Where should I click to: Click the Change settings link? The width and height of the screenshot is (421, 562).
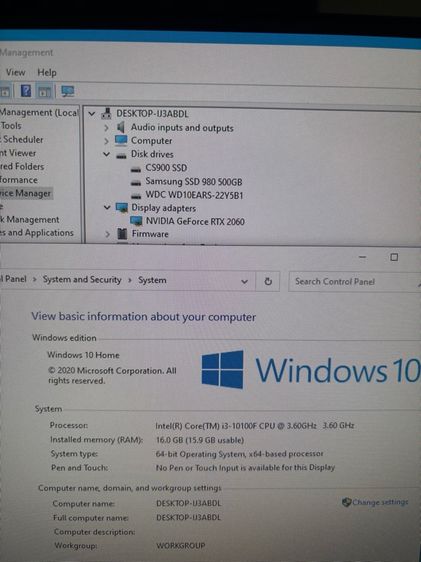380,502
